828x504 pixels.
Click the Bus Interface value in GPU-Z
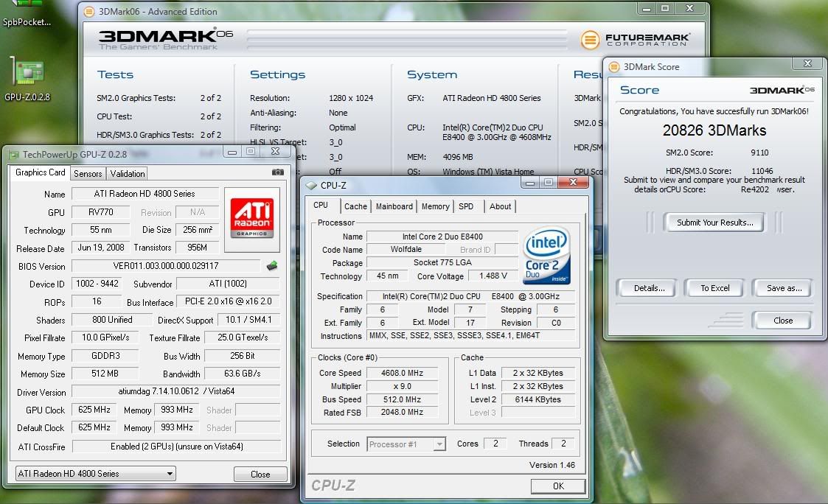(x=228, y=301)
